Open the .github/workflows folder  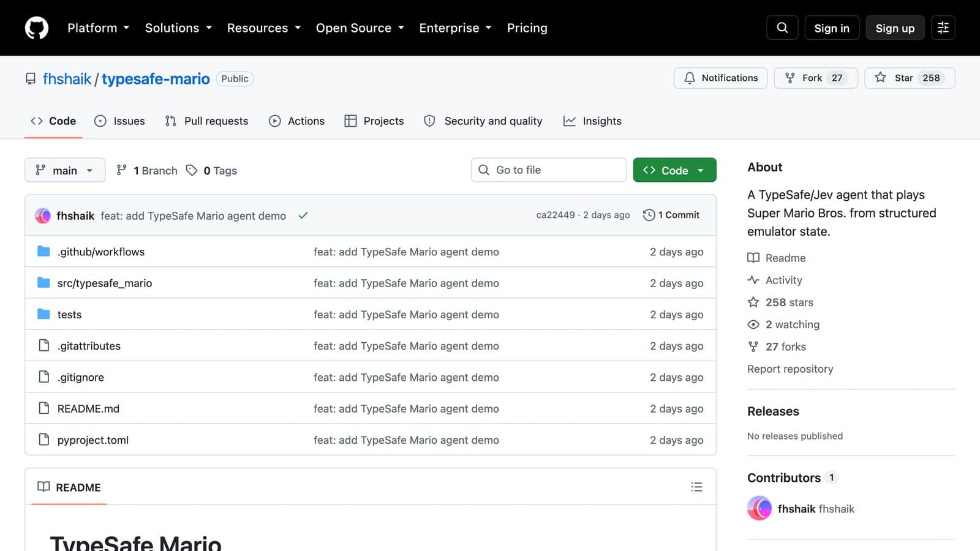(101, 252)
